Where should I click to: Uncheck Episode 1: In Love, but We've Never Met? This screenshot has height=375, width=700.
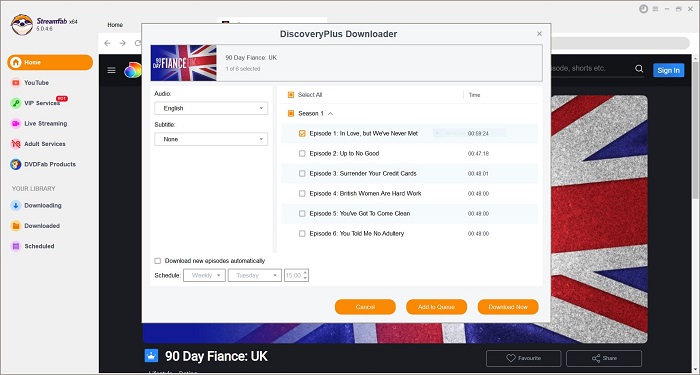[x=302, y=133]
